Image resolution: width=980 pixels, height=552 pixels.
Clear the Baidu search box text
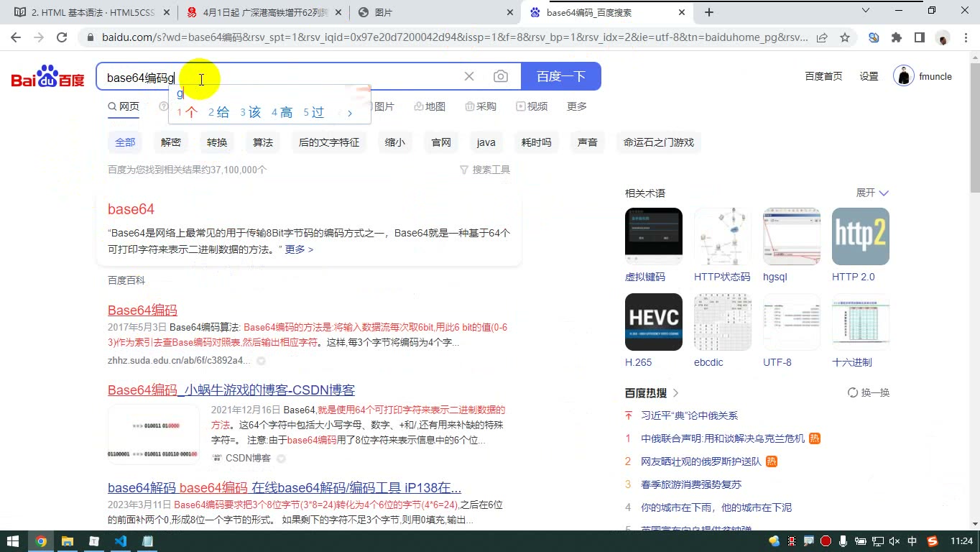point(469,76)
